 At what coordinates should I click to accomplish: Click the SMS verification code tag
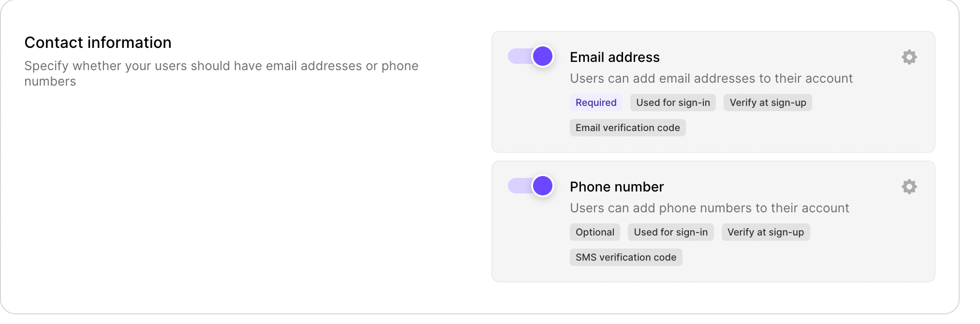(x=625, y=257)
